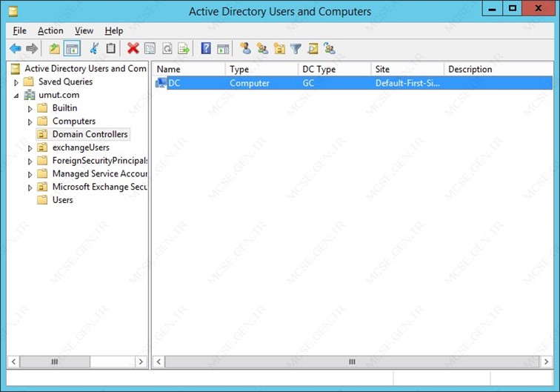Click tree pane scroll left arrow
The height and width of the screenshot is (392, 560).
pyautogui.click(x=13, y=362)
